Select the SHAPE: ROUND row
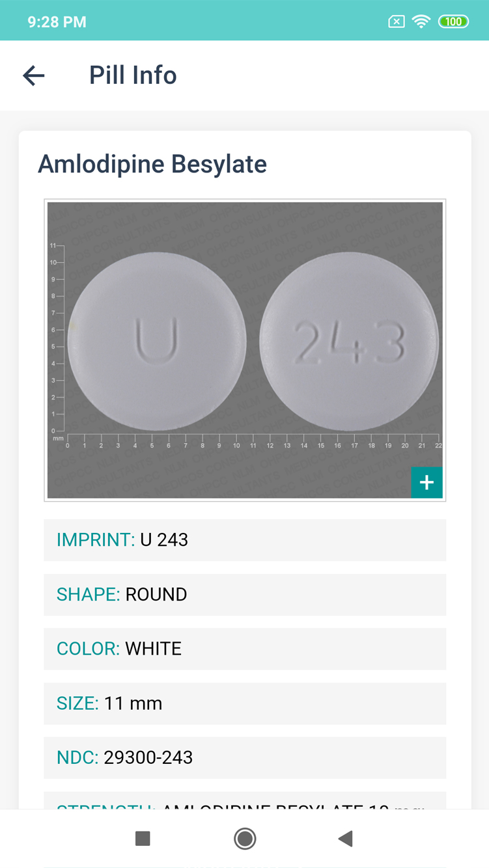The image size is (489, 868). click(245, 595)
